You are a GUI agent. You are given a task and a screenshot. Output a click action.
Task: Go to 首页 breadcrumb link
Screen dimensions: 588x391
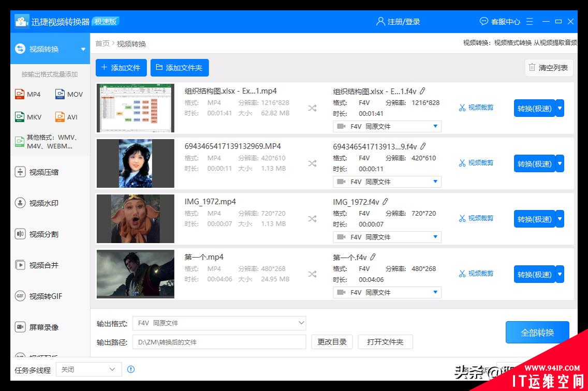tap(102, 43)
